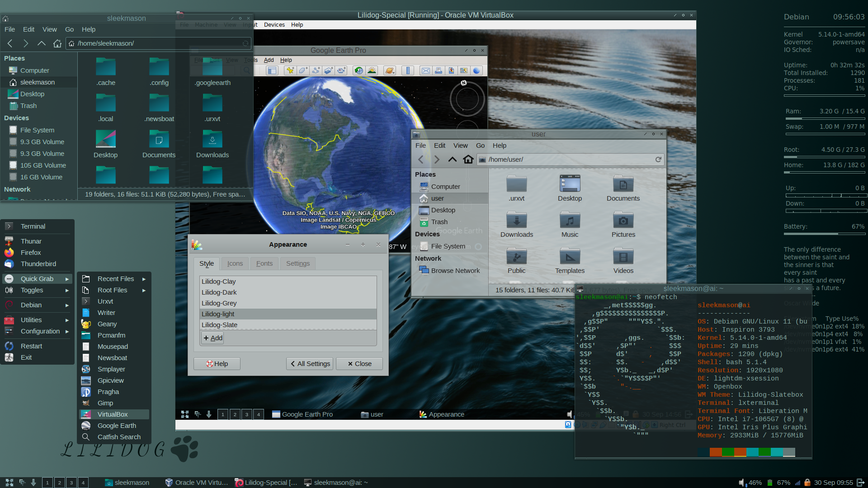Image resolution: width=868 pixels, height=488 pixels.
Task: Click the Print icon in Google Earth toolbar
Action: (438, 70)
